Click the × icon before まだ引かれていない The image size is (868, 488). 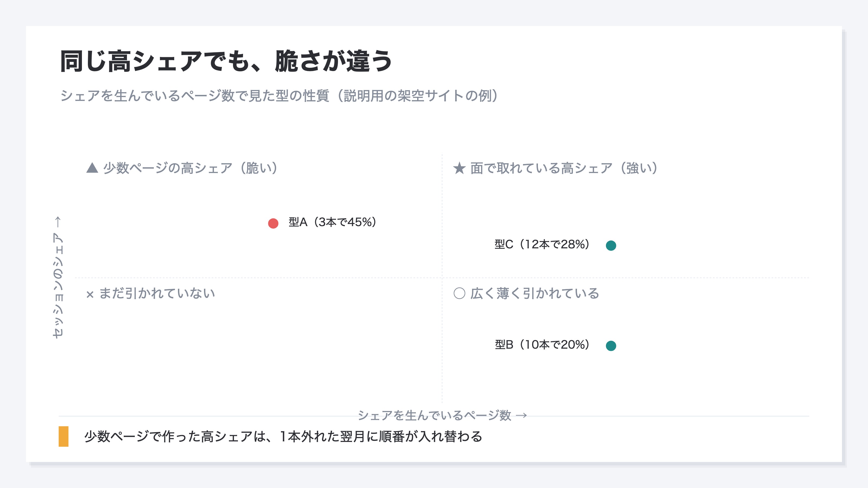point(90,295)
